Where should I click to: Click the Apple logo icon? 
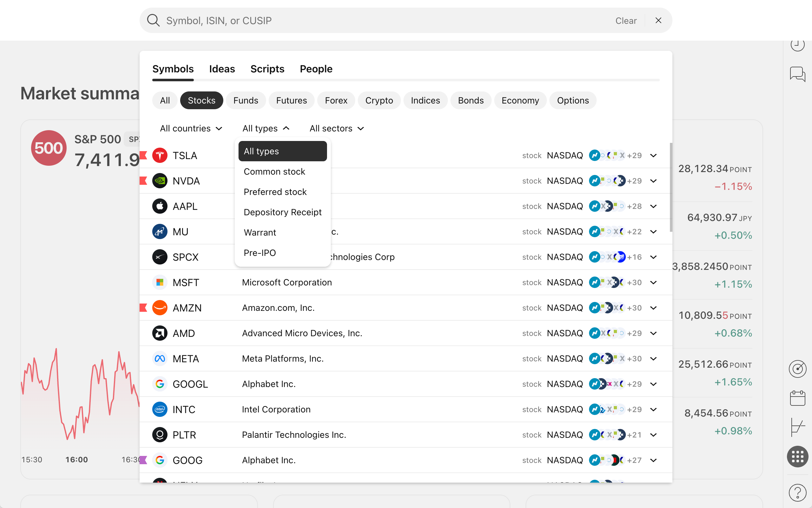[160, 206]
